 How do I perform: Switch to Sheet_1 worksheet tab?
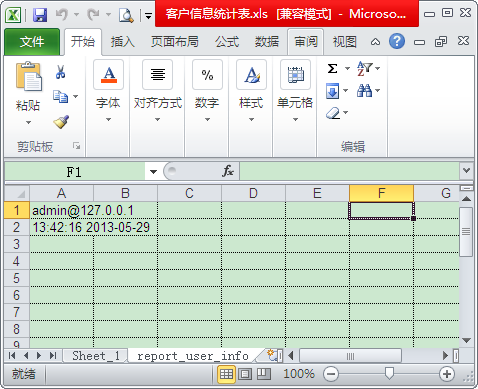(96, 356)
